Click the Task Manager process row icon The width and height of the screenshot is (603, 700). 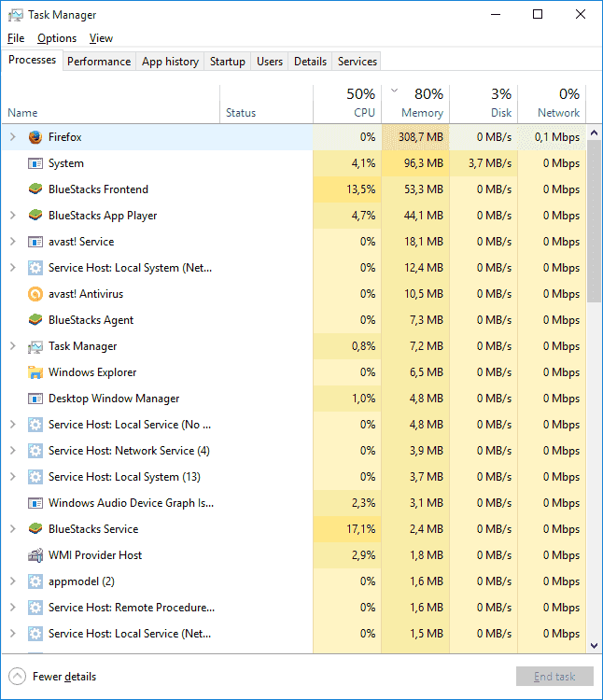pyautogui.click(x=35, y=346)
